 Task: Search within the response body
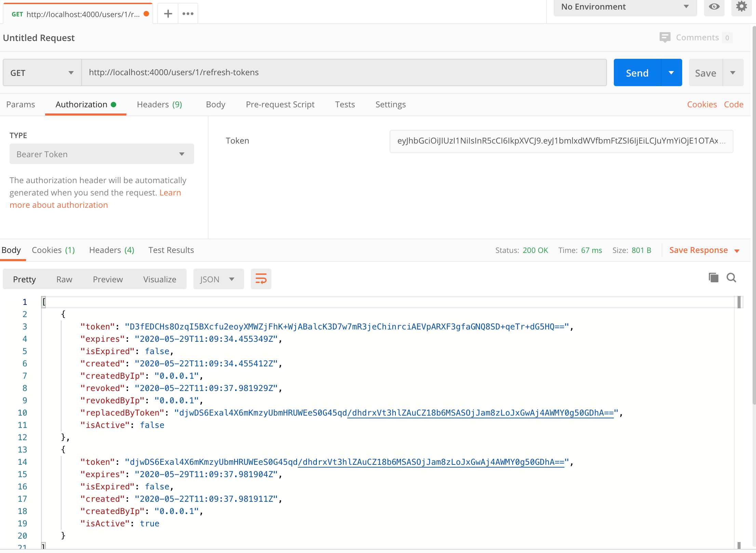click(731, 278)
